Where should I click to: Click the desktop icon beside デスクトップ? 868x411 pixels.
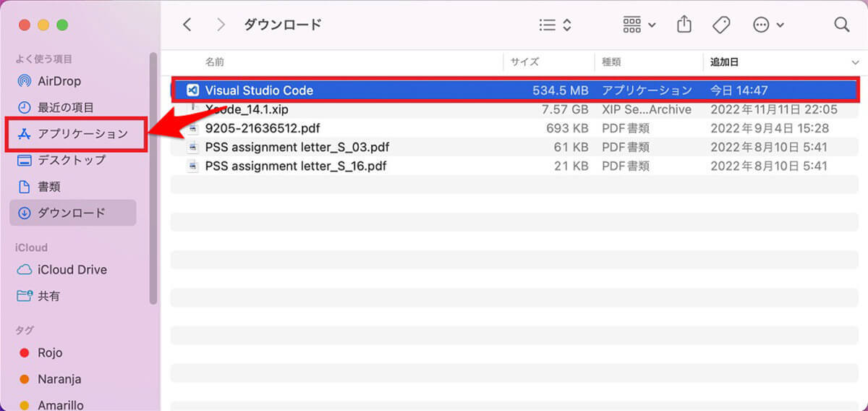(24, 160)
